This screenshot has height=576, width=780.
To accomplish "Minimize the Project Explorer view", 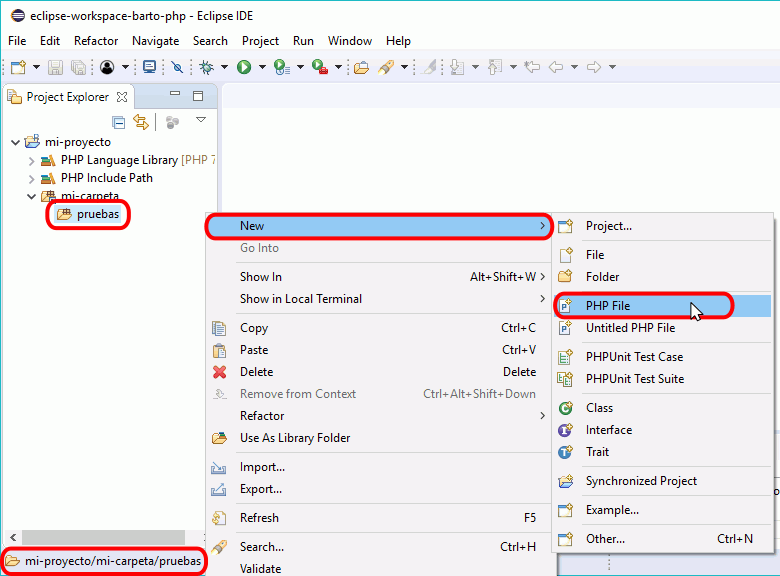I will (175, 94).
